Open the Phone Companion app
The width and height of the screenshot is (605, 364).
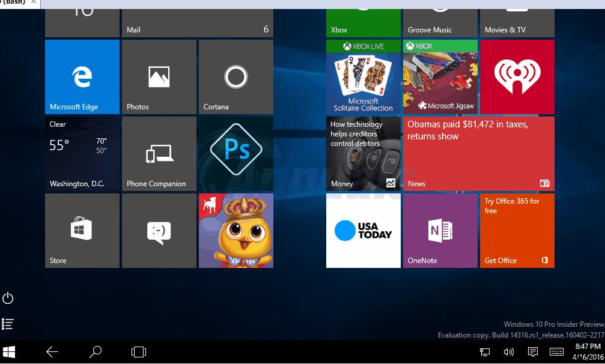(x=159, y=153)
